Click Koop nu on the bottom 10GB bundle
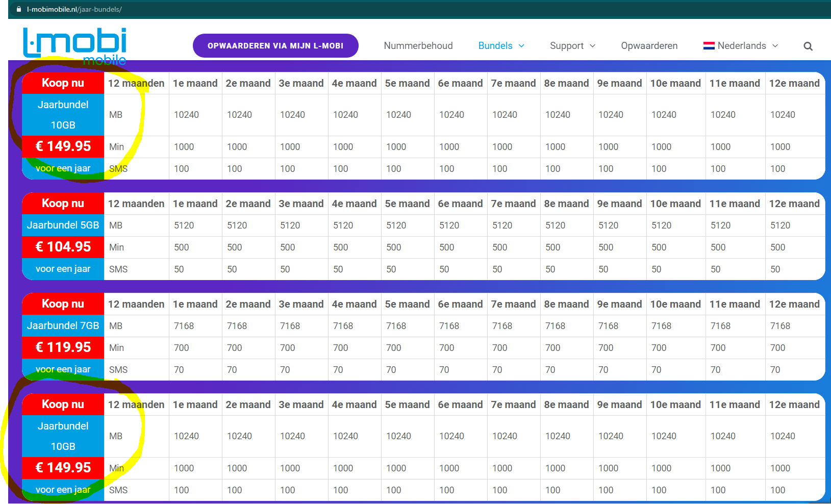 [x=63, y=405]
